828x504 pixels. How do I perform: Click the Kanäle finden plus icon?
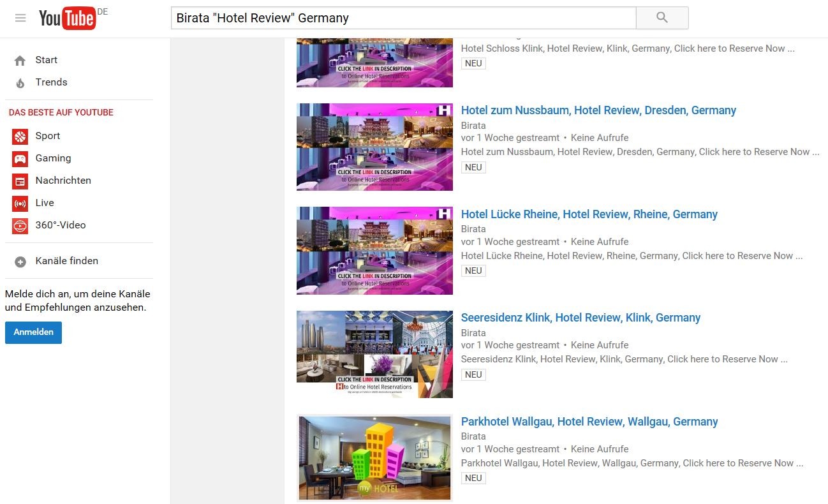pyautogui.click(x=20, y=262)
